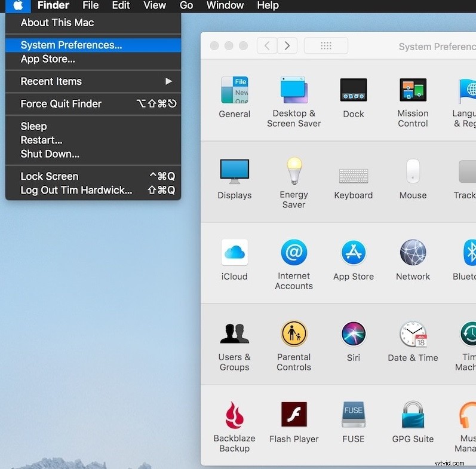Image resolution: width=476 pixels, height=469 pixels.
Task: Open App Store preferences pane icon
Action: tap(354, 252)
